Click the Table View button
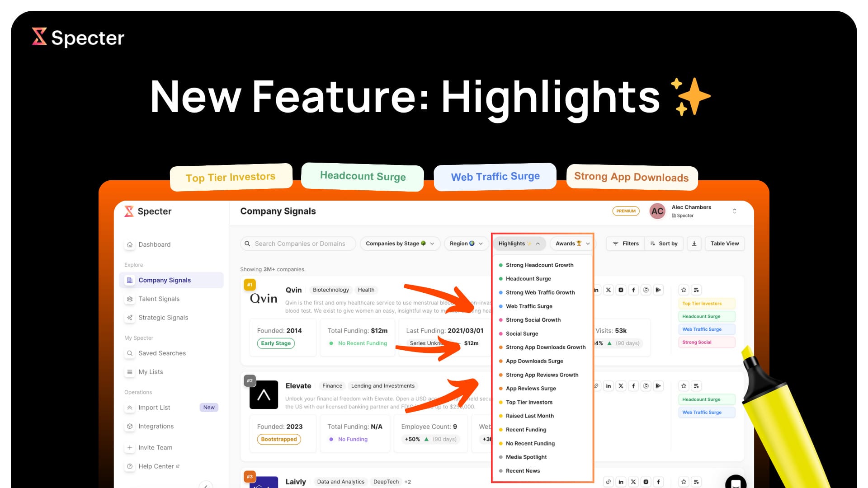This screenshot has width=868, height=488. pyautogui.click(x=725, y=243)
